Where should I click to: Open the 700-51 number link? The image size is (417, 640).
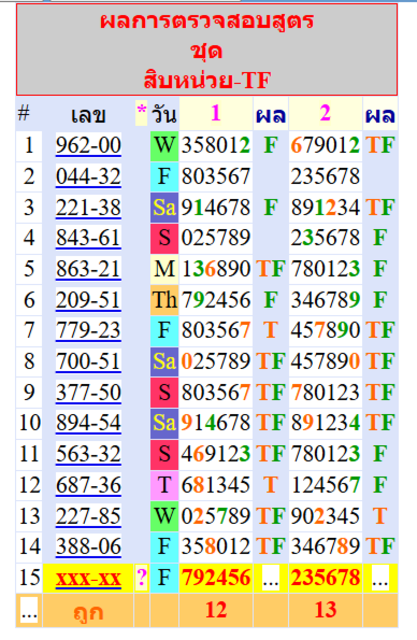(x=89, y=362)
